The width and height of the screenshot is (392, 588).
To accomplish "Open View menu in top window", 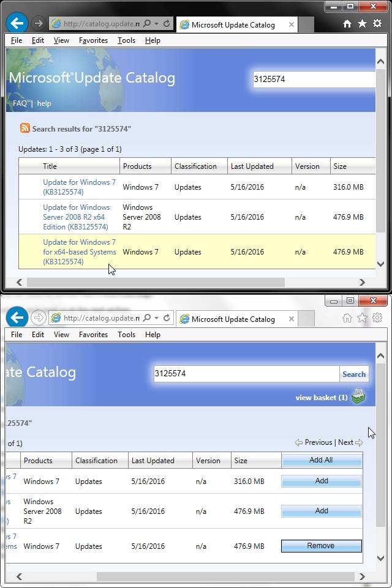I will (62, 40).
